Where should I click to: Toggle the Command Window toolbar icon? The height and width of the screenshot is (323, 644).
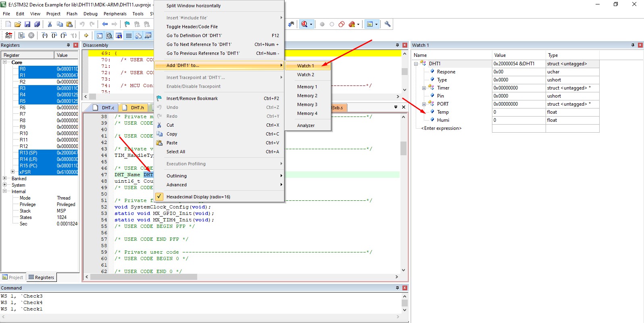(100, 35)
